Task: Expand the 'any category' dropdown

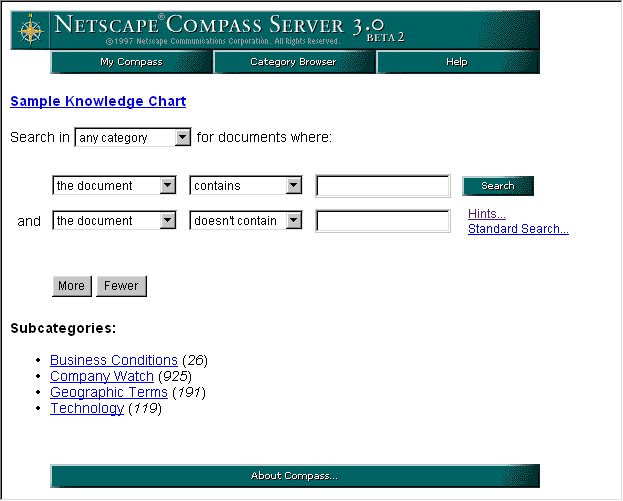Action: click(x=133, y=137)
